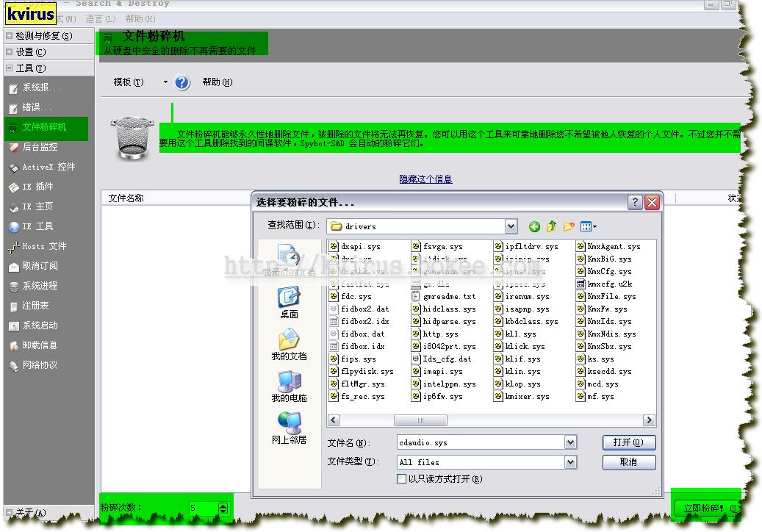Select file kmxcfg.u2k
The image size is (762, 532).
pyautogui.click(x=604, y=284)
